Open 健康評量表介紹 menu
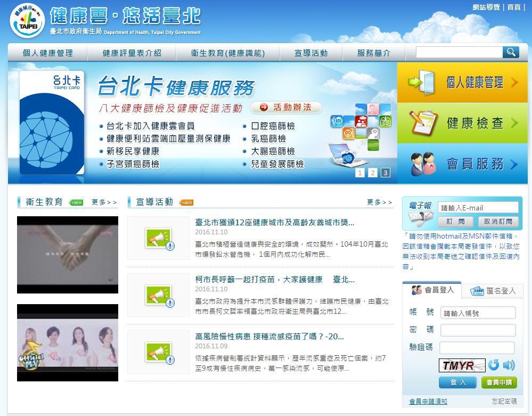Viewport: 532px width, 416px height. (132, 53)
